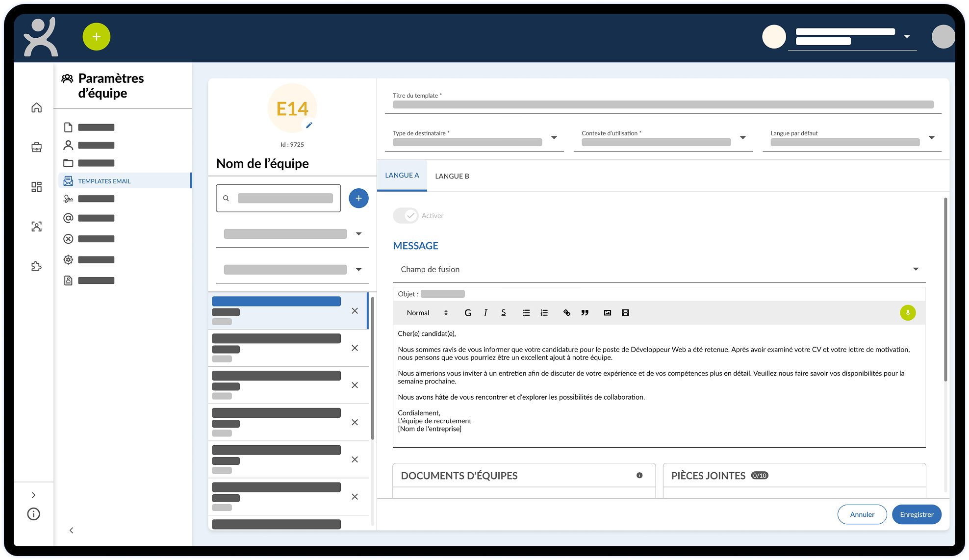Toggle the Activer switch
This screenshot has height=560, width=969.
point(406,216)
